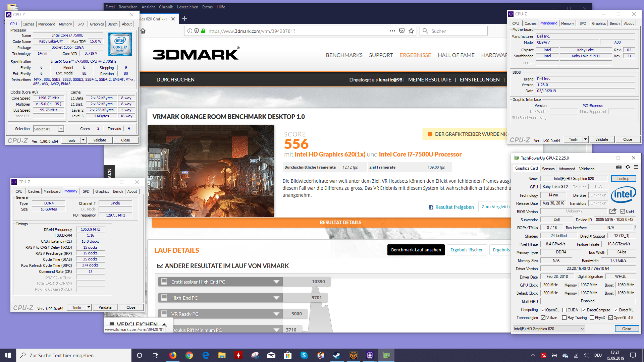
Task: Open Caches tab in top-left CPU-Z window
Action: pos(29,24)
